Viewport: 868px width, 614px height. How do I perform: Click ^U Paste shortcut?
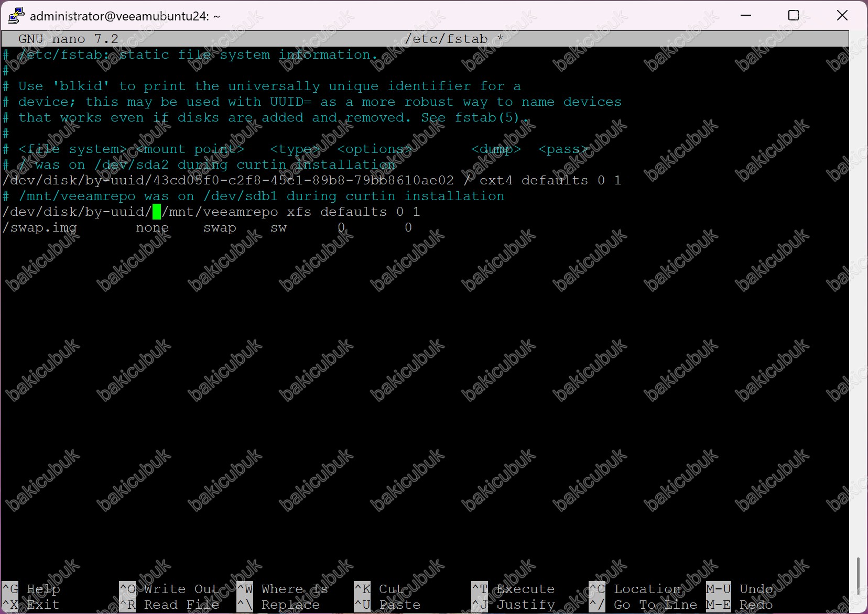[x=387, y=605]
